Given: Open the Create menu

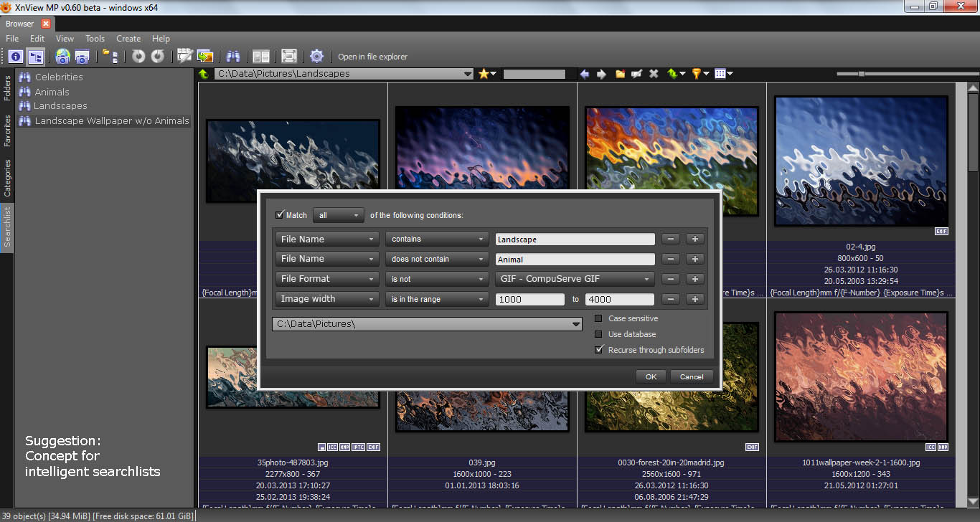Looking at the screenshot, I should 128,39.
